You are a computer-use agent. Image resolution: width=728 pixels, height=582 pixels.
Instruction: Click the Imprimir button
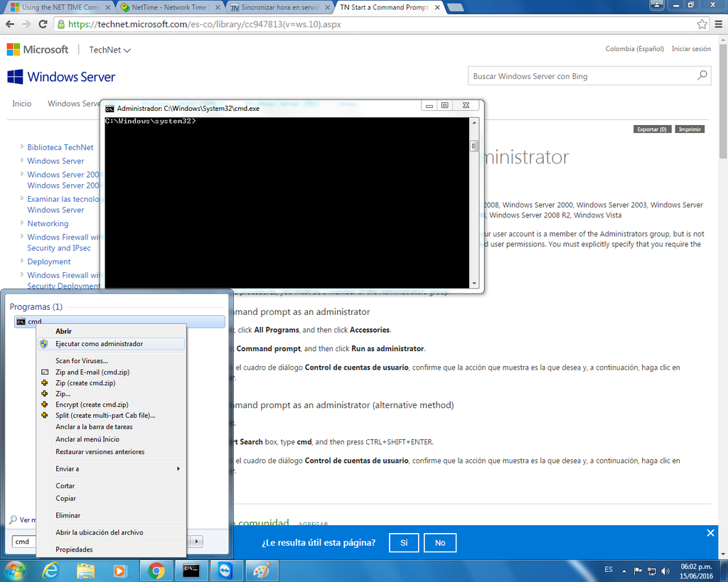690,129
